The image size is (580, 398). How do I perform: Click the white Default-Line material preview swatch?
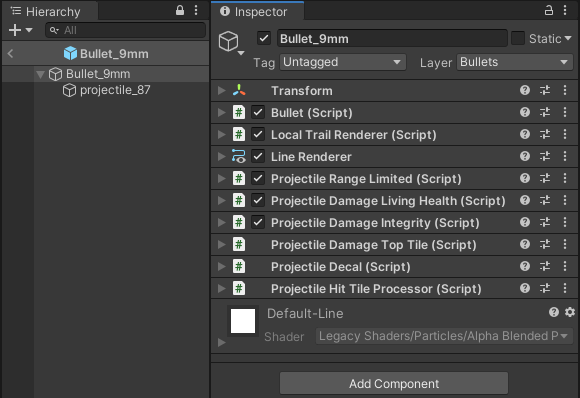click(243, 321)
